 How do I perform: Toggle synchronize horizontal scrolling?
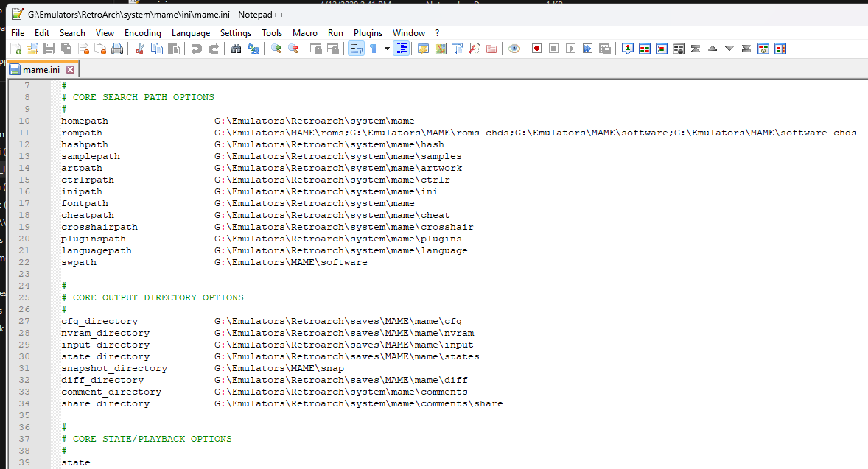333,49
